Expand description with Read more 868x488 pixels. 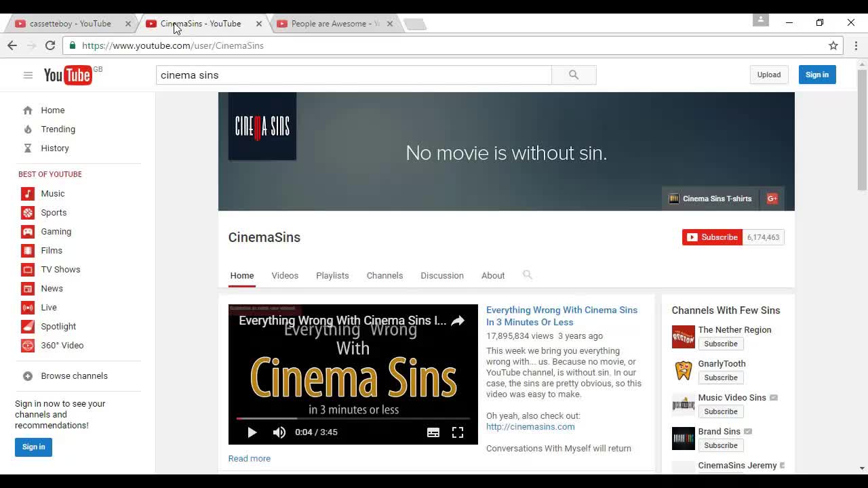pyautogui.click(x=250, y=459)
